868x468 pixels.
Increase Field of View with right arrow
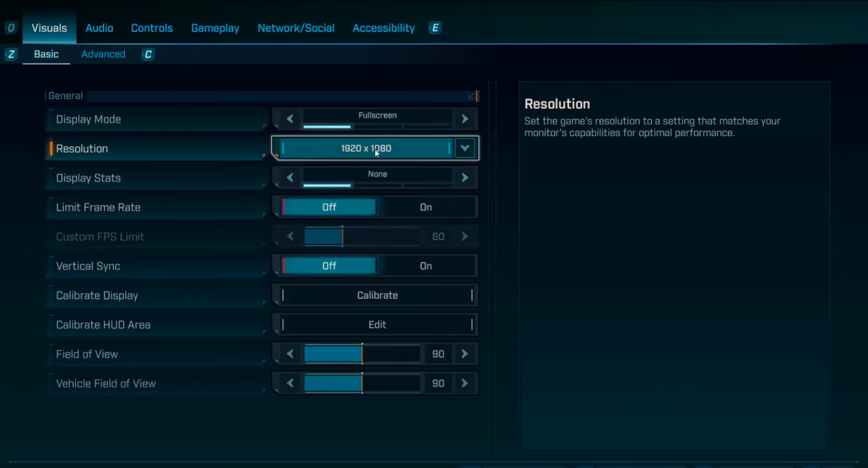(x=465, y=354)
